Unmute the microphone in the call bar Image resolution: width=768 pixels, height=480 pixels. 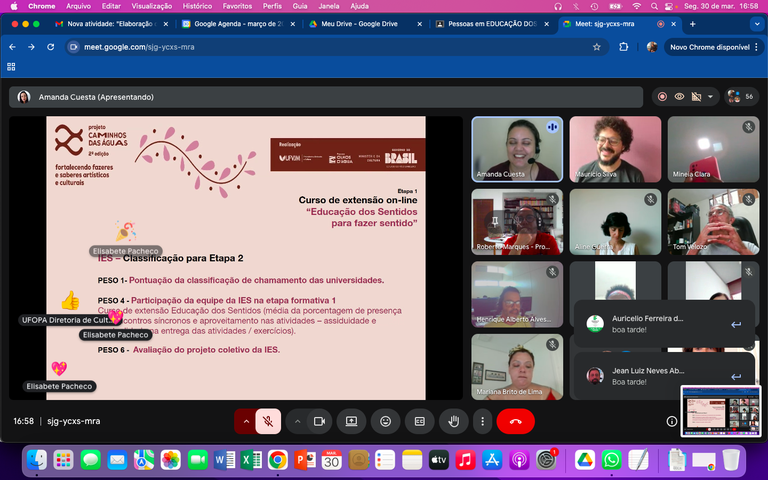(267, 421)
